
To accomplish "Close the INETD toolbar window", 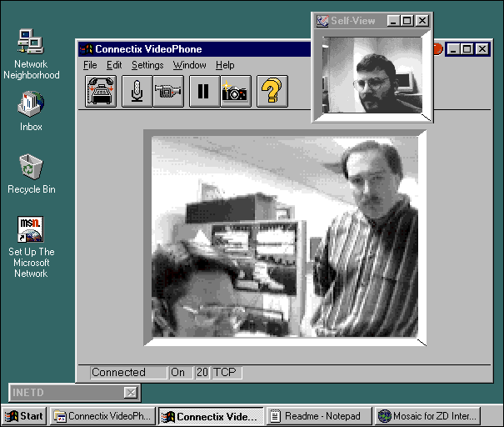I will (130, 393).
